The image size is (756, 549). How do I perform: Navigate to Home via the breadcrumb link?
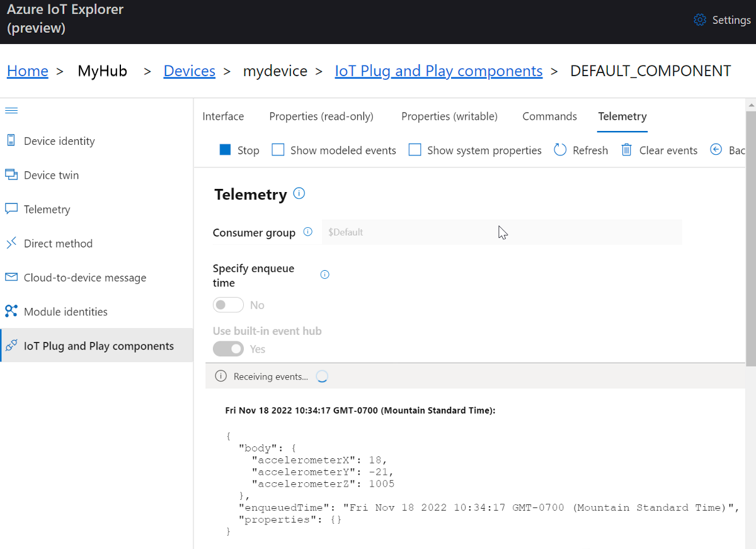tap(27, 71)
